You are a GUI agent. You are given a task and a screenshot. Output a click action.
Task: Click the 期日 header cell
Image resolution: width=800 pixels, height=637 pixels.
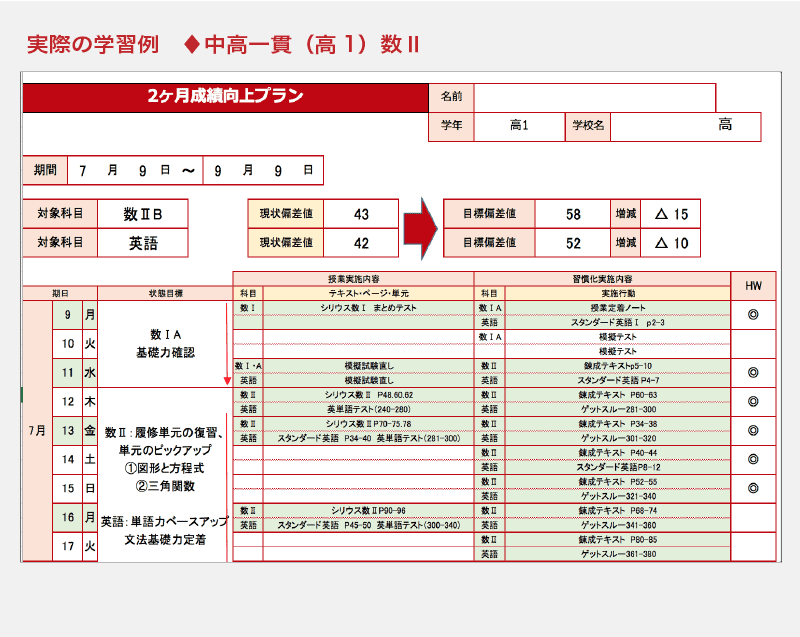click(x=60, y=293)
